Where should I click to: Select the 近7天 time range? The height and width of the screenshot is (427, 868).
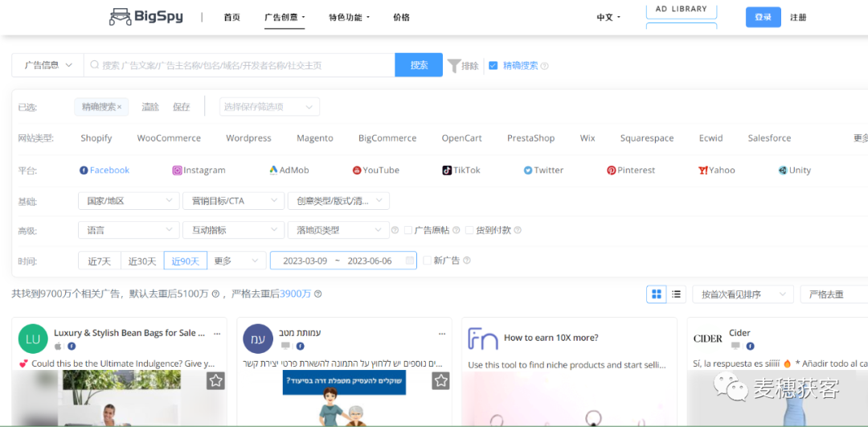(x=100, y=261)
